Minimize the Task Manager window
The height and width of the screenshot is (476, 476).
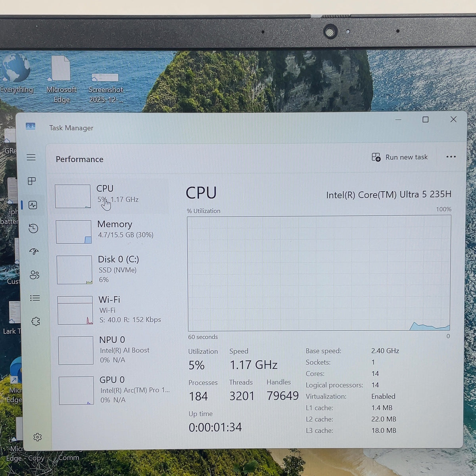(398, 119)
